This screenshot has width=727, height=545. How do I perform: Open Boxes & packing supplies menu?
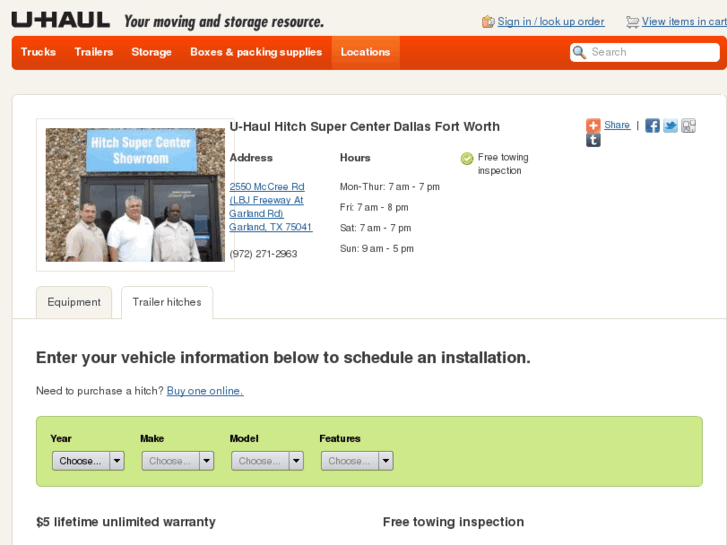256,52
